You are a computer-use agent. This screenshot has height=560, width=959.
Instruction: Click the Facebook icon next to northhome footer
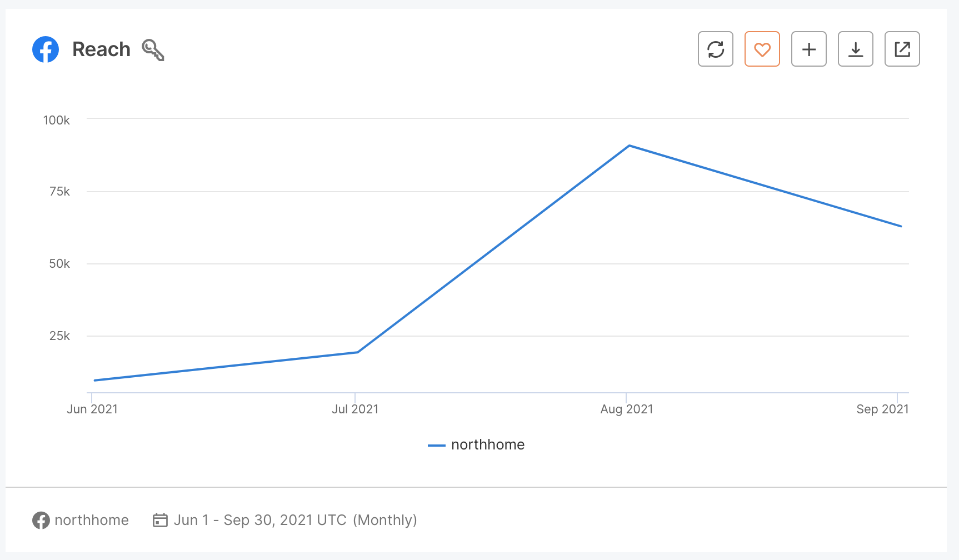pyautogui.click(x=41, y=521)
